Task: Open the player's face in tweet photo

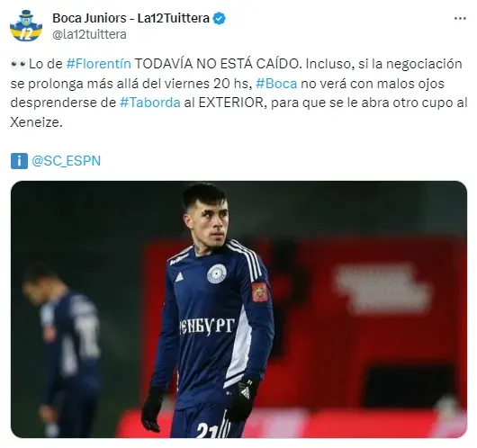Action: point(211,223)
